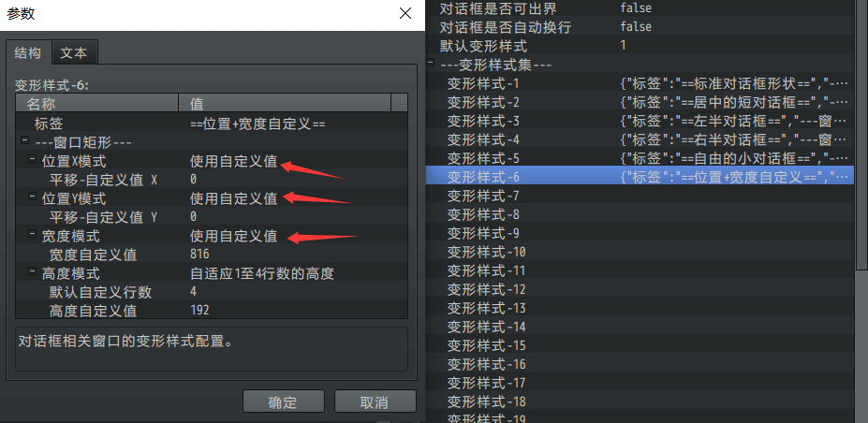Screen dimensions: 868x423
Task: Collapse the ---变形样式集--- list
Action: click(x=430, y=63)
